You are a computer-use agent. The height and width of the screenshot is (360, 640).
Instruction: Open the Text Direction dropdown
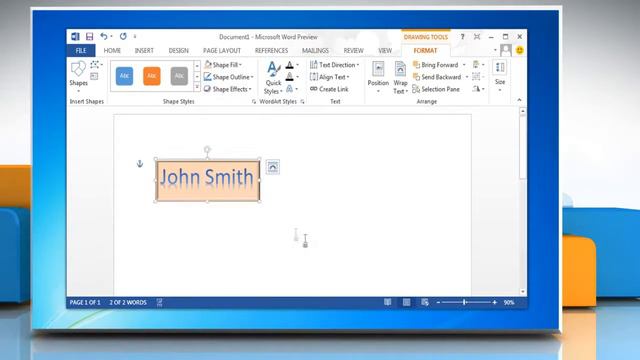pos(334,65)
